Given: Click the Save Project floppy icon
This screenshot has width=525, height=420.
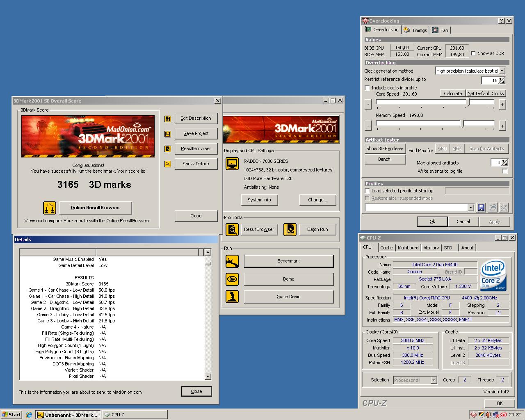Looking at the screenshot, I should (168, 134).
